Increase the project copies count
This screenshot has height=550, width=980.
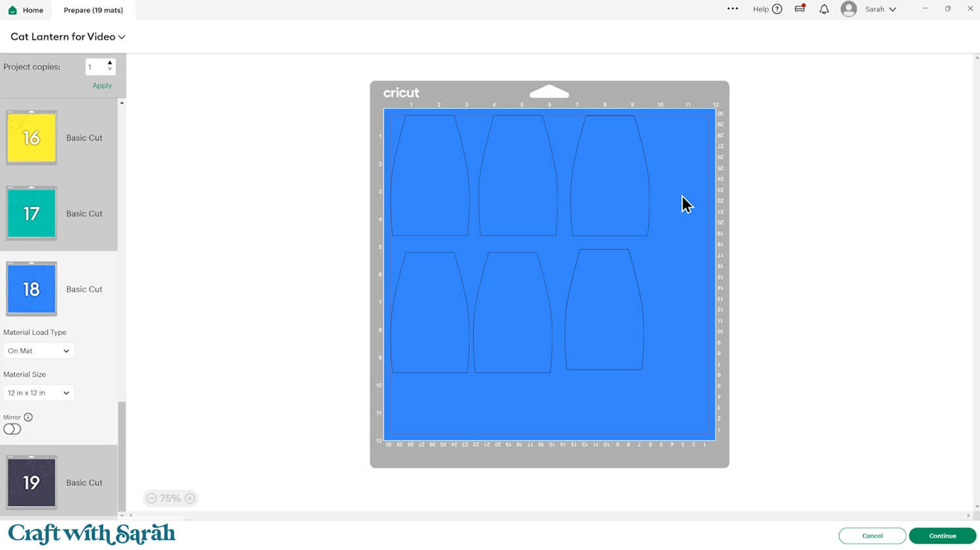(110, 63)
